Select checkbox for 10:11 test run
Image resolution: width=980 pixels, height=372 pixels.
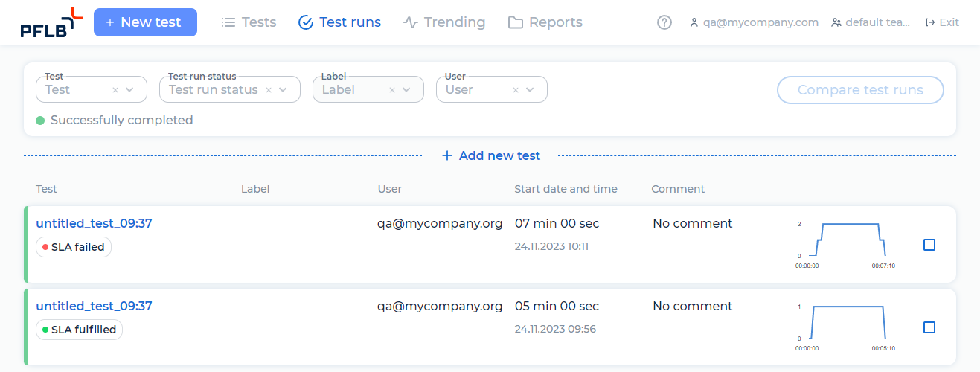[929, 245]
